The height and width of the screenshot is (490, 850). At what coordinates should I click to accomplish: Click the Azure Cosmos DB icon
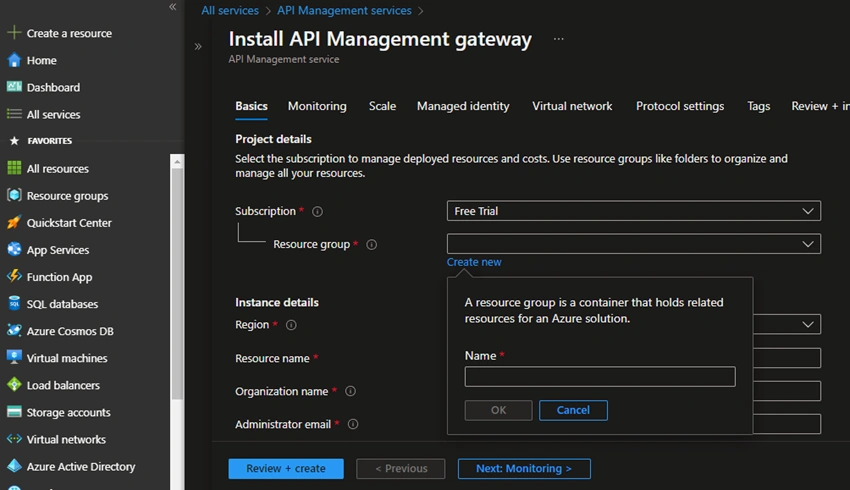point(14,331)
